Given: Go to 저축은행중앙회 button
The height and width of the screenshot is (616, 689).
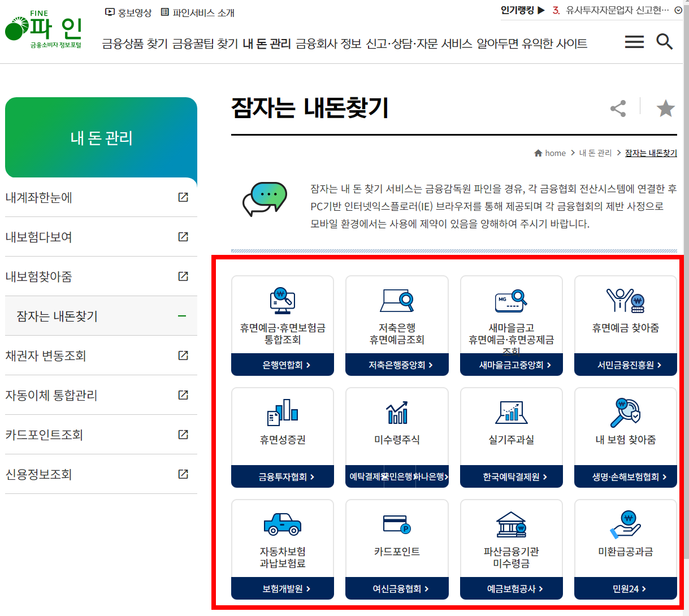Looking at the screenshot, I should tap(397, 365).
